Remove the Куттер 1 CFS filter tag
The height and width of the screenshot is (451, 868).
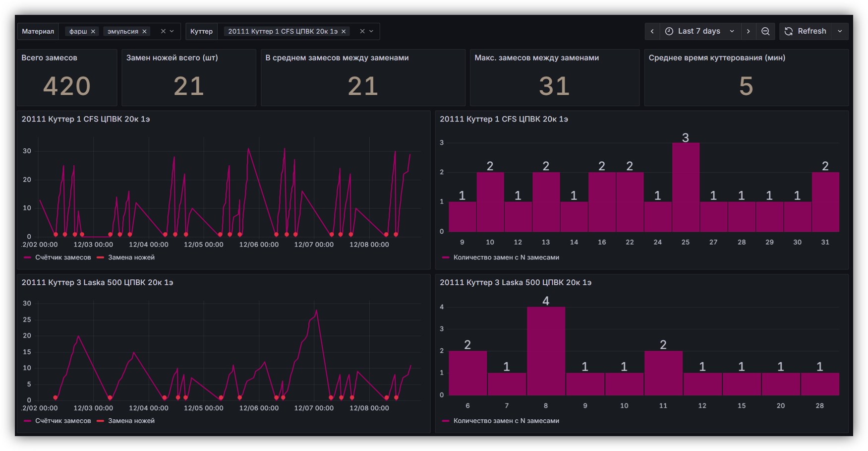coord(344,31)
